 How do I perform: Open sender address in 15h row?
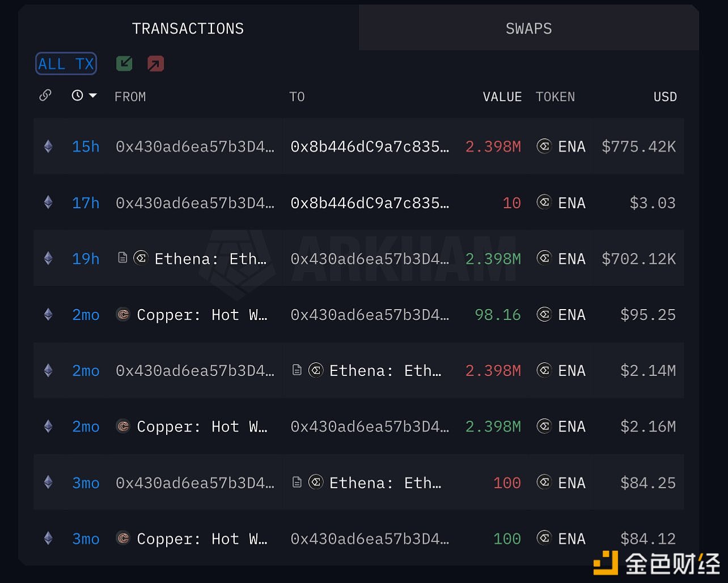coord(195,146)
